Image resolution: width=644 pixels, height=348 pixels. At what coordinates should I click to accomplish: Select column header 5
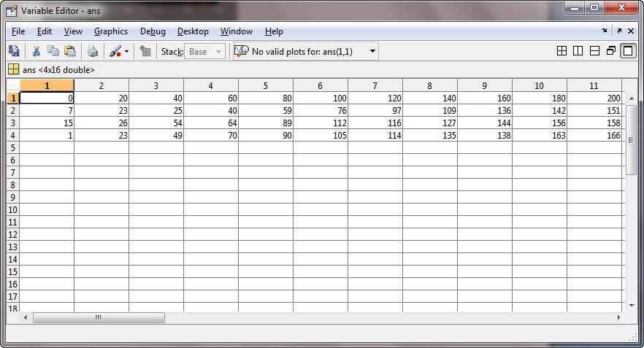pyautogui.click(x=265, y=85)
